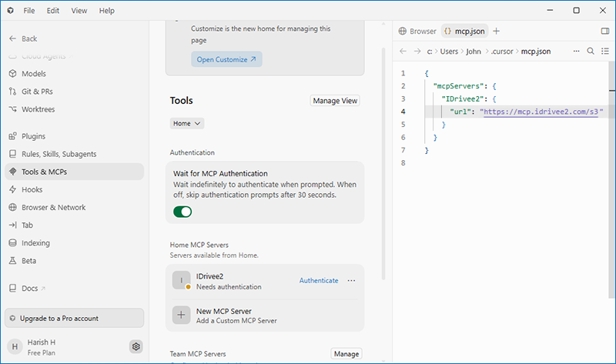Open Docs external link
616x364 pixels.
point(27,289)
